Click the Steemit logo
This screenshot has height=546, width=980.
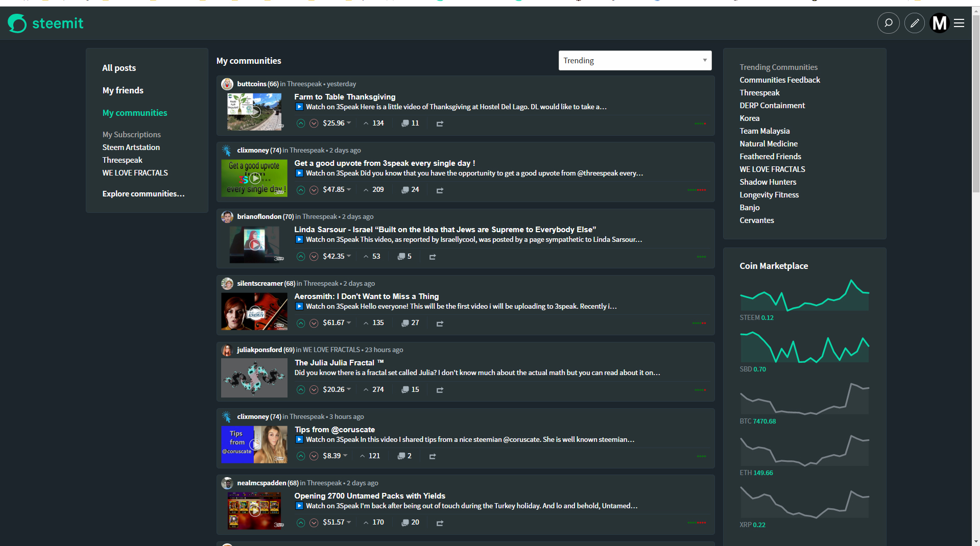click(45, 23)
